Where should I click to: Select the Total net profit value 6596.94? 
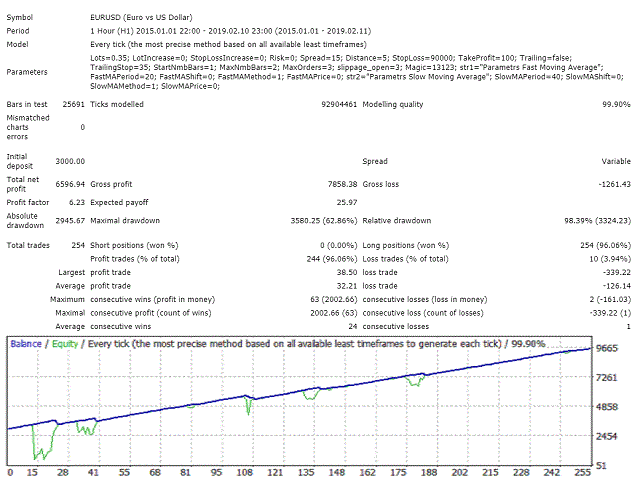[x=70, y=184]
